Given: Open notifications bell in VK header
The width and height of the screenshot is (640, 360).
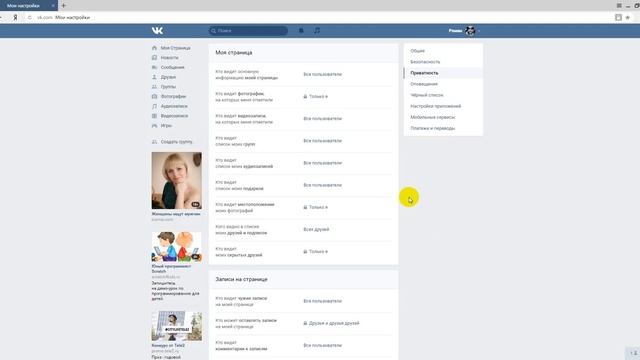Looking at the screenshot, I should [301, 31].
